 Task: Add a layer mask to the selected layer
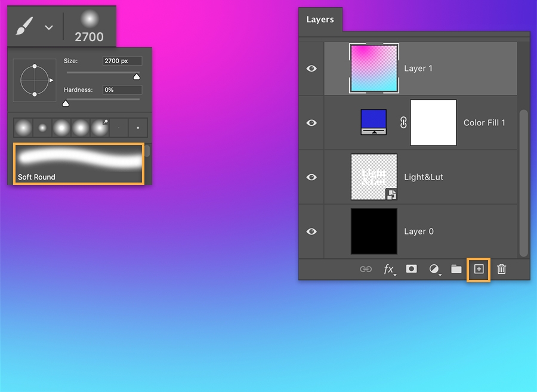(x=411, y=269)
